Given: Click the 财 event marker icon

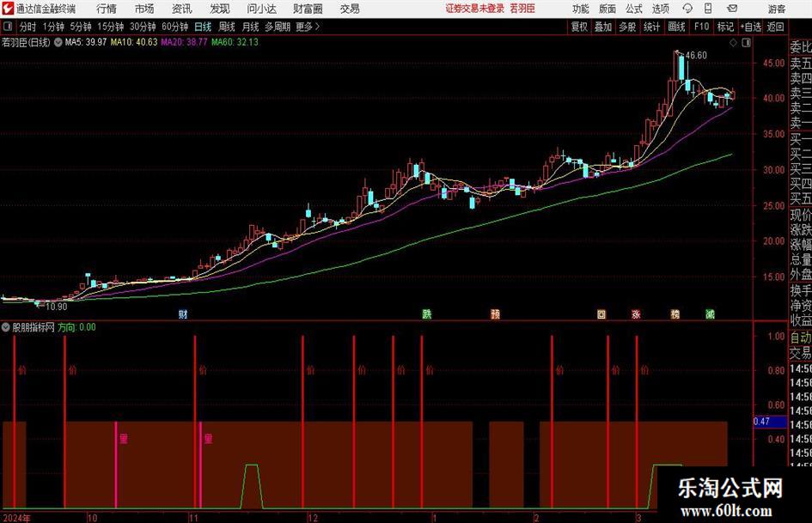Looking at the screenshot, I should tap(183, 314).
